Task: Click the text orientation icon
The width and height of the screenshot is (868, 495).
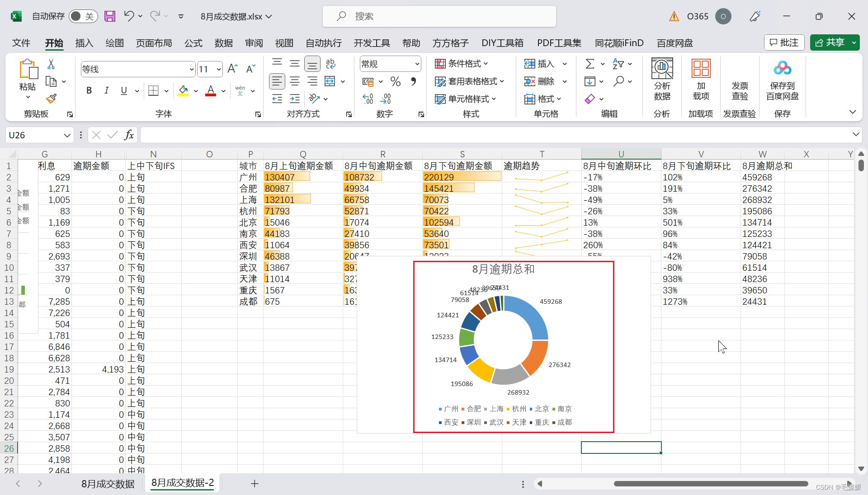Action: [314, 99]
